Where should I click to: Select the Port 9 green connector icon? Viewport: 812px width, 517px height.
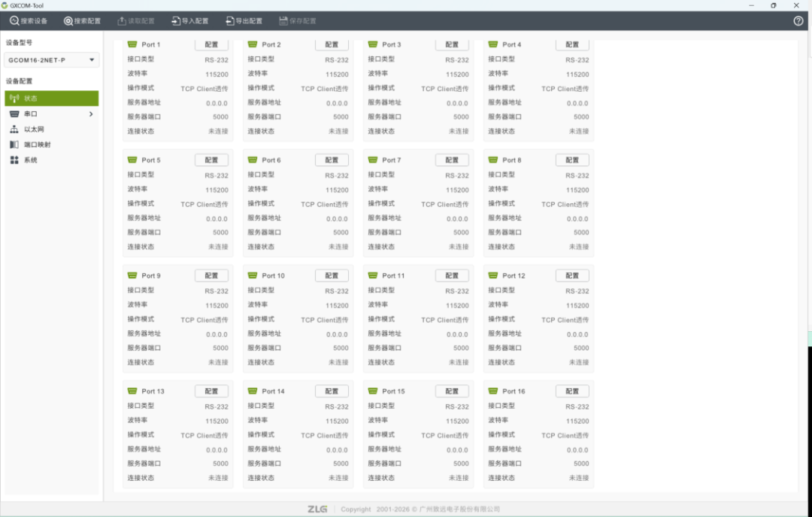coord(132,275)
